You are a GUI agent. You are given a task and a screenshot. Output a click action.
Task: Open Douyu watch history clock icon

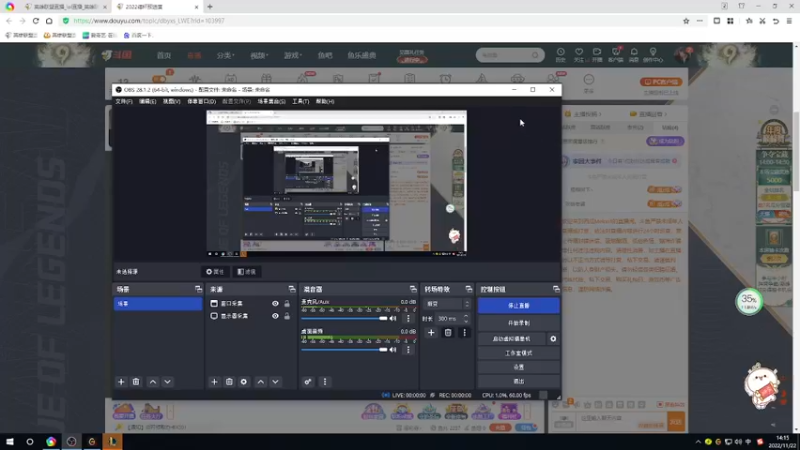pyautogui.click(x=561, y=55)
